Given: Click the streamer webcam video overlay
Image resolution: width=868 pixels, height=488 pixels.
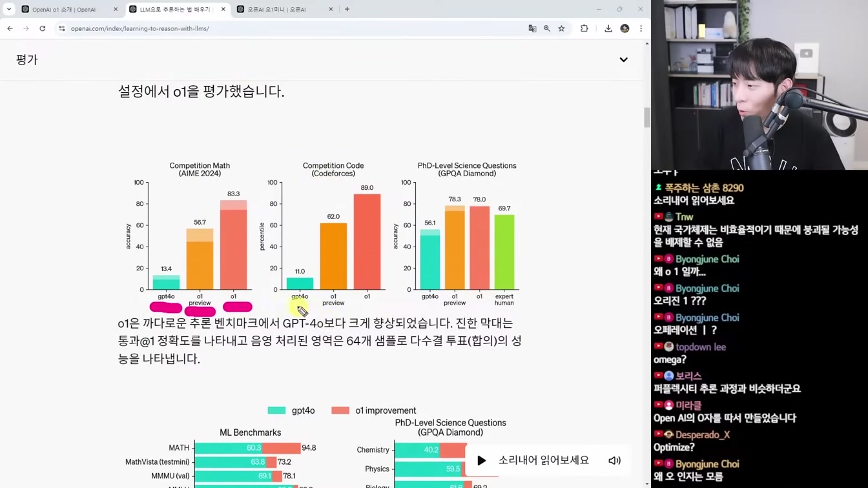Looking at the screenshot, I should (759, 85).
